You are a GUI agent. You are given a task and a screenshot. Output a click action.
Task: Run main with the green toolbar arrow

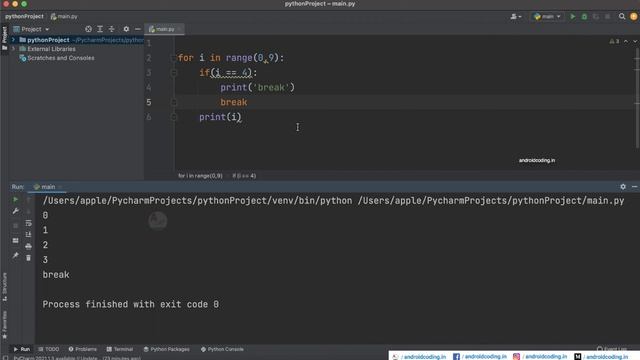point(573,17)
